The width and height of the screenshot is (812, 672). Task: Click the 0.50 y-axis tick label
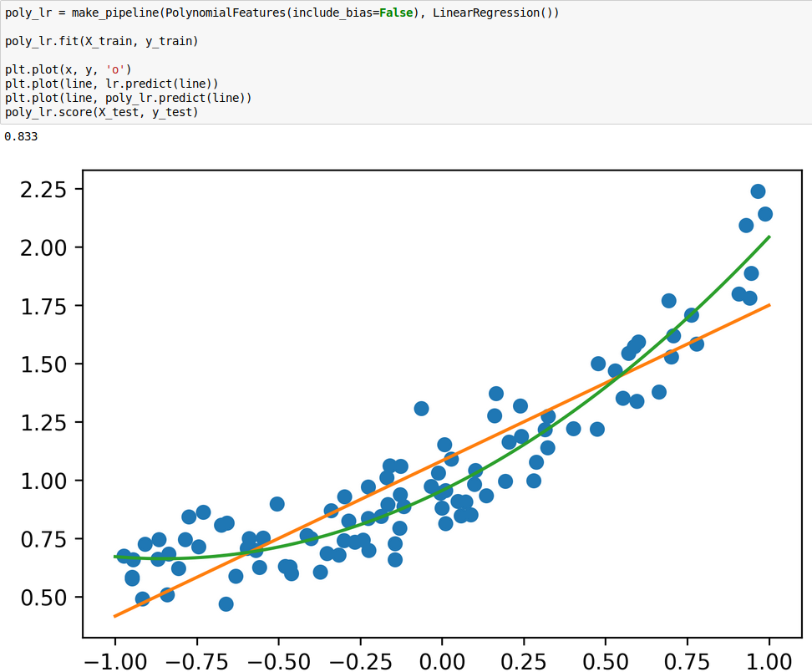click(x=42, y=598)
